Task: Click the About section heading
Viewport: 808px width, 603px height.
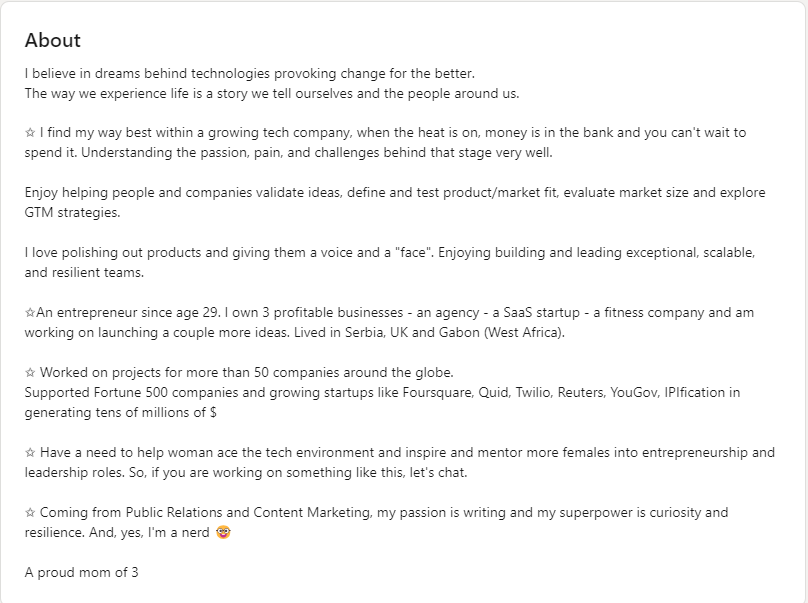Action: [x=53, y=40]
